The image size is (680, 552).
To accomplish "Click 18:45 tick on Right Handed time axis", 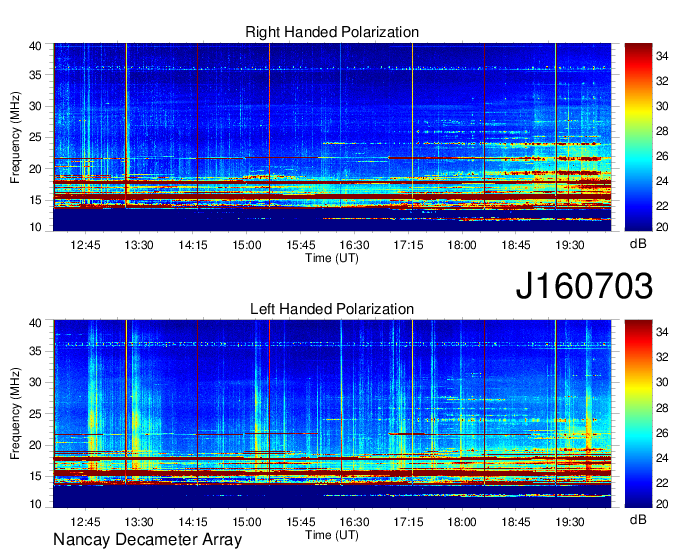I will point(516,245).
